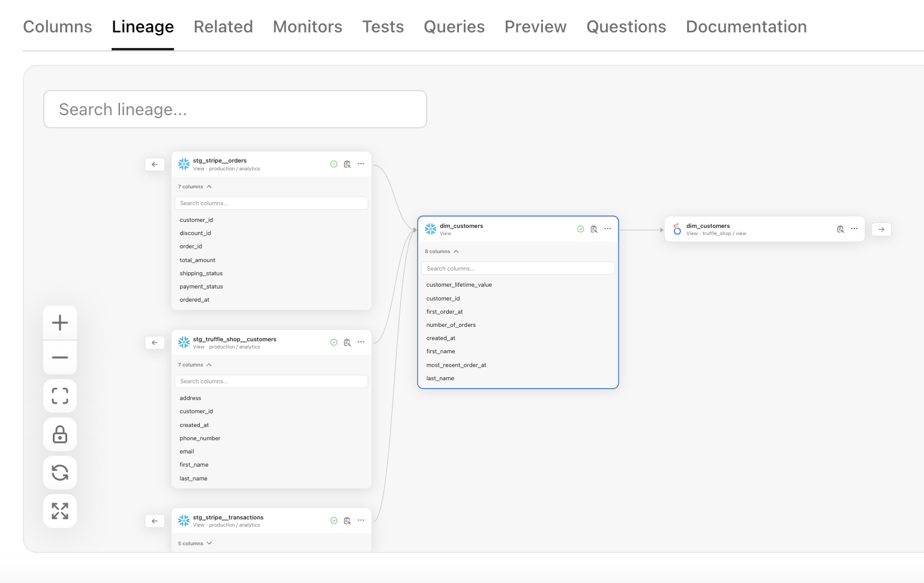924x583 pixels.
Task: Expand upstream arrow of stg_stripe__orders
Action: (x=155, y=164)
